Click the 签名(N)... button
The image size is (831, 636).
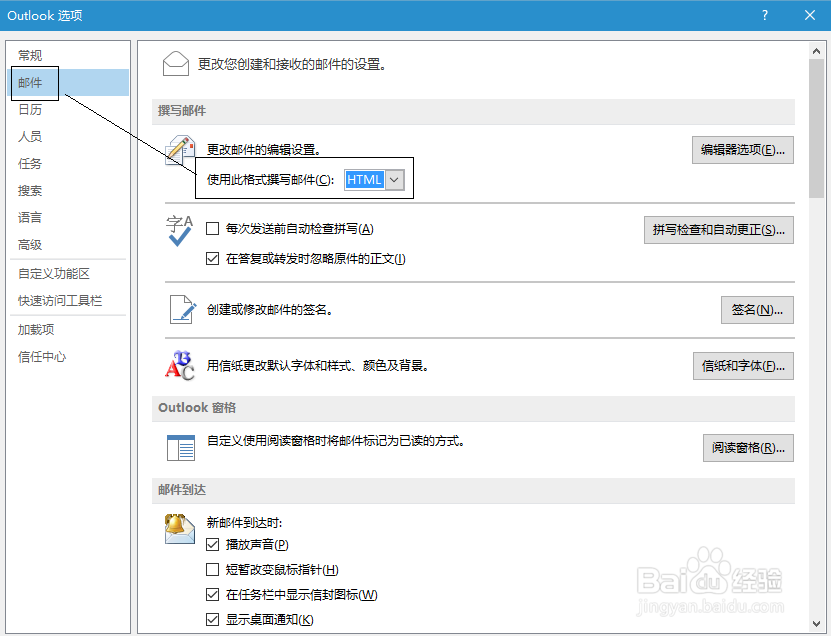[x=757, y=310]
